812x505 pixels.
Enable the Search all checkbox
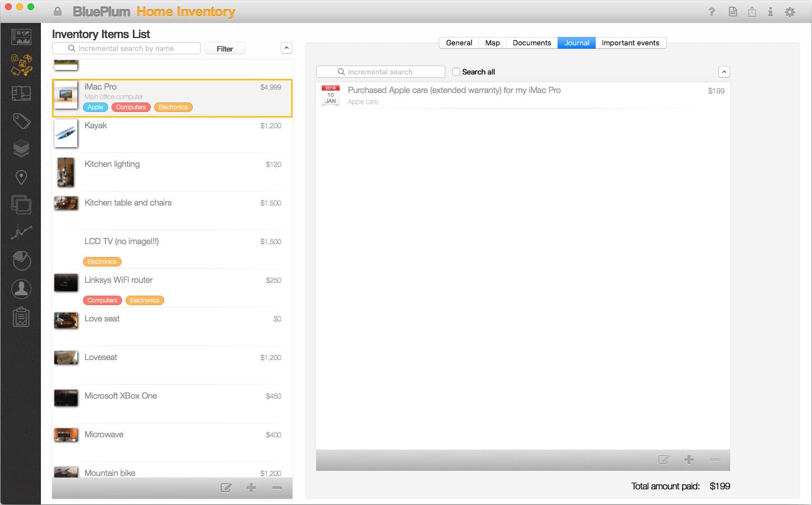[456, 72]
